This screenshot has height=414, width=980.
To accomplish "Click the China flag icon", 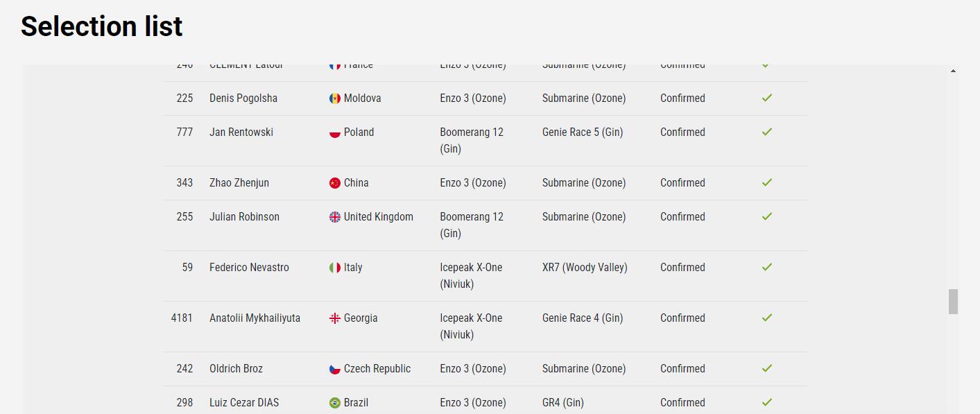I will 335,183.
